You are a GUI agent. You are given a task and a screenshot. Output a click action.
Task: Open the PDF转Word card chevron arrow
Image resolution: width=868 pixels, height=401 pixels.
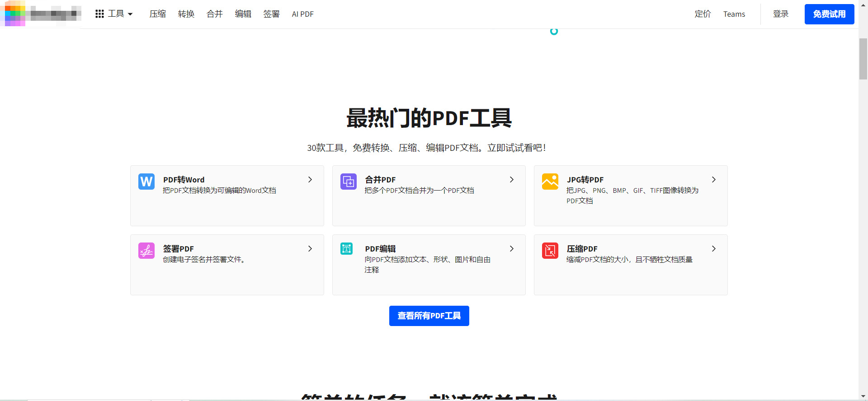310,180
